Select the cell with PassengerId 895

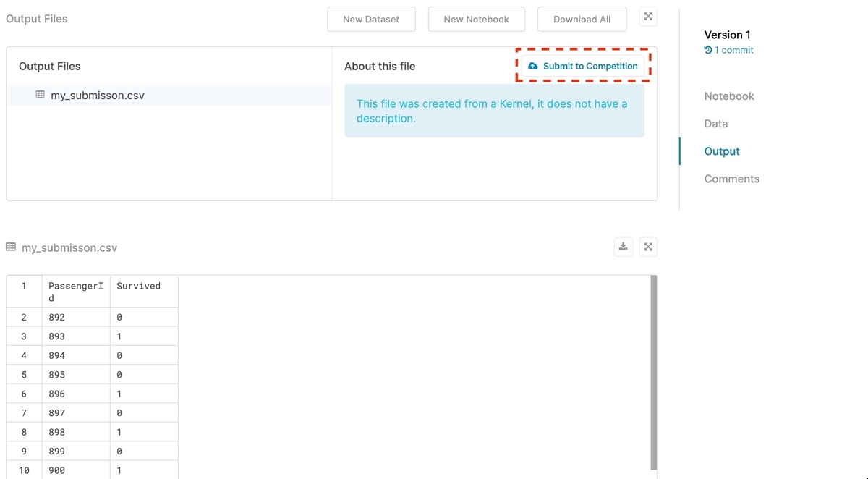[x=76, y=375]
